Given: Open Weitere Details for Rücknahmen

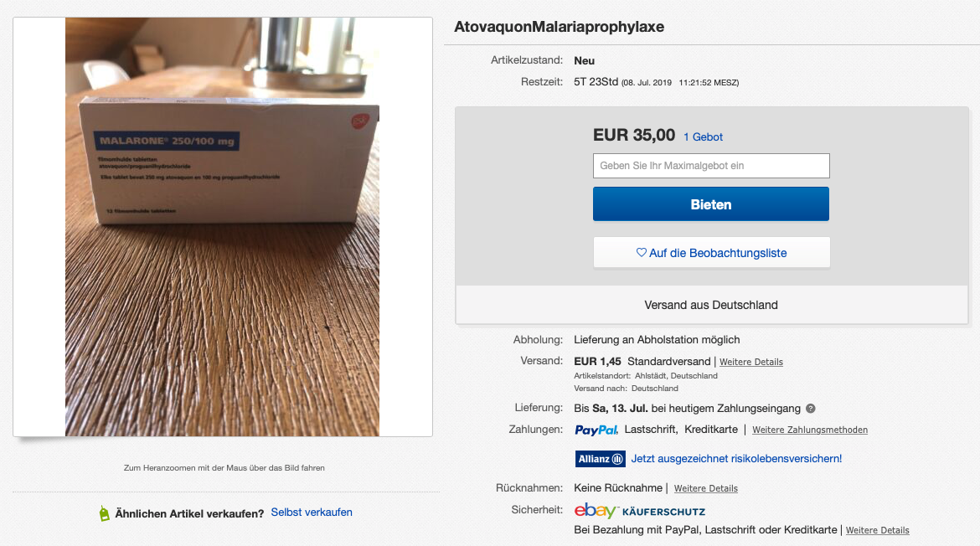Looking at the screenshot, I should [705, 488].
